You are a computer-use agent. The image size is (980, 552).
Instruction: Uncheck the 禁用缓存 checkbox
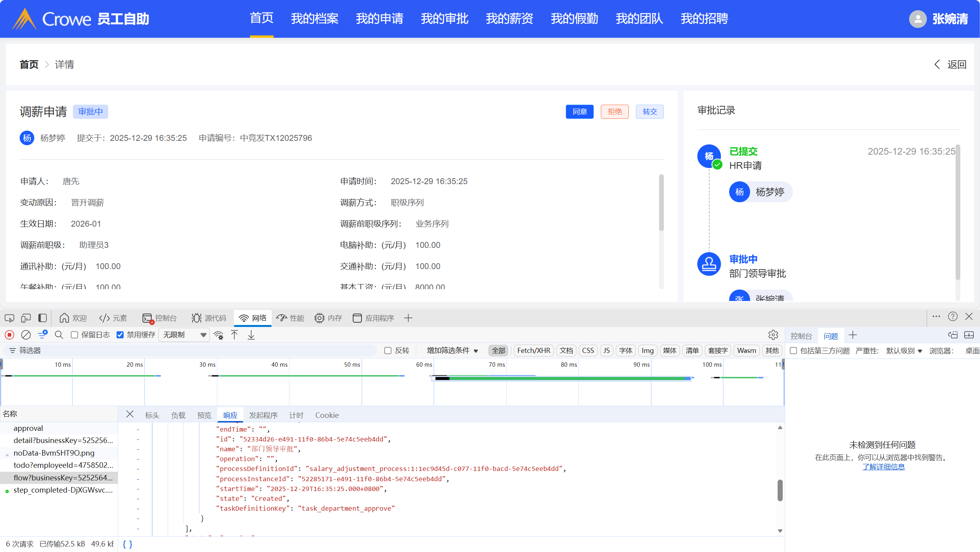coord(120,335)
